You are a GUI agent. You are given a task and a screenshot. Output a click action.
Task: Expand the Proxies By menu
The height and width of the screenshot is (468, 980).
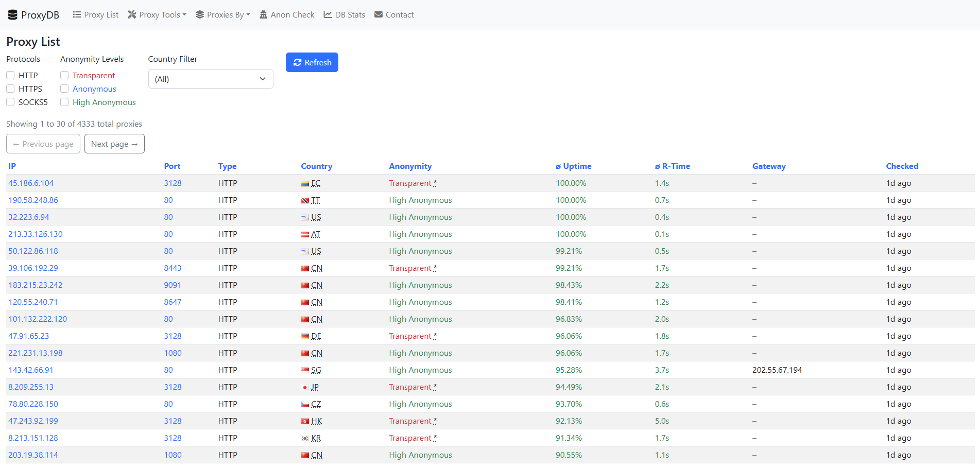point(222,14)
